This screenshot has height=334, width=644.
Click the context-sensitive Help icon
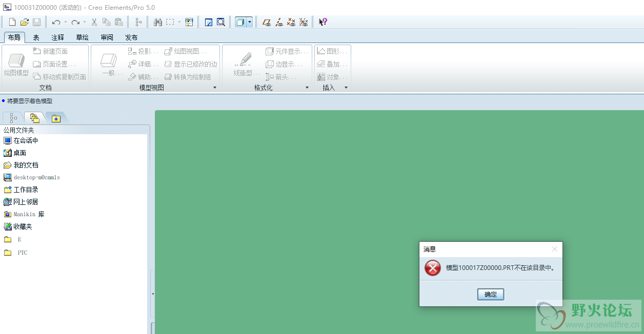(323, 22)
